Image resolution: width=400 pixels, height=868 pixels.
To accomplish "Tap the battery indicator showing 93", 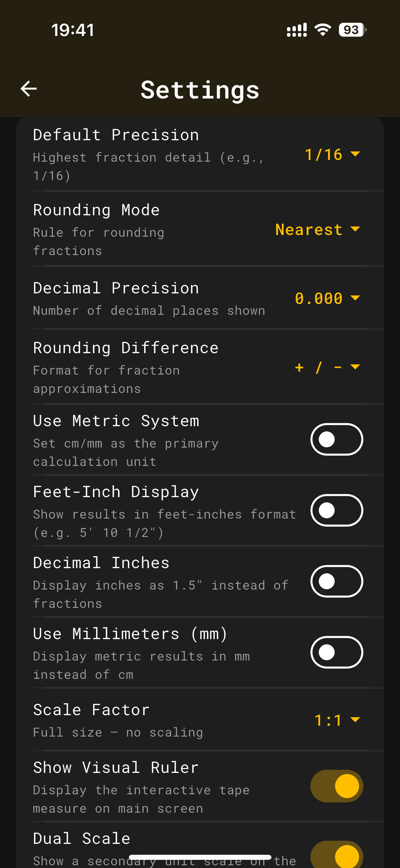I will [351, 30].
